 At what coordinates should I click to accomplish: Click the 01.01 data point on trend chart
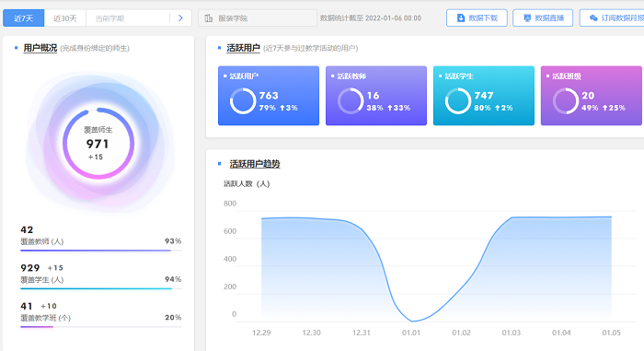(x=411, y=321)
